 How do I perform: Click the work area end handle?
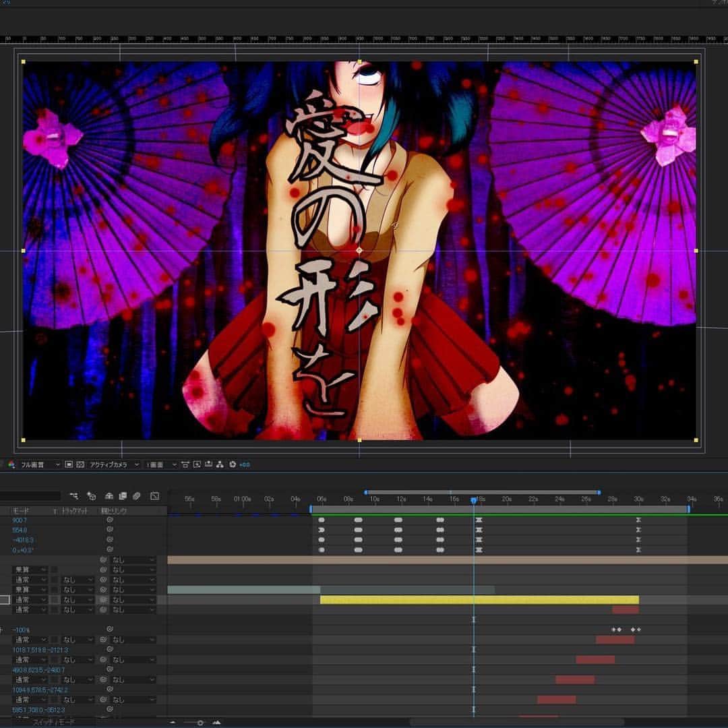[688, 510]
